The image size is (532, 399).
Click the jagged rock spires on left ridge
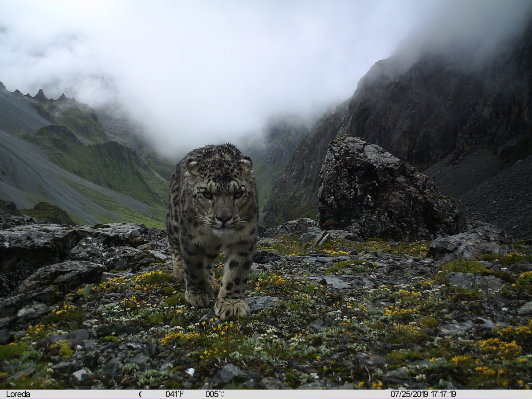pos(41,95)
